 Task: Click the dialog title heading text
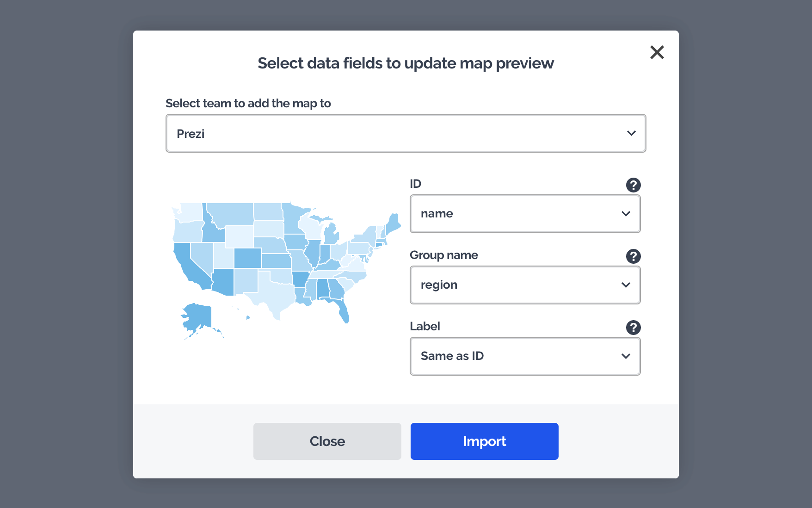[x=406, y=63]
